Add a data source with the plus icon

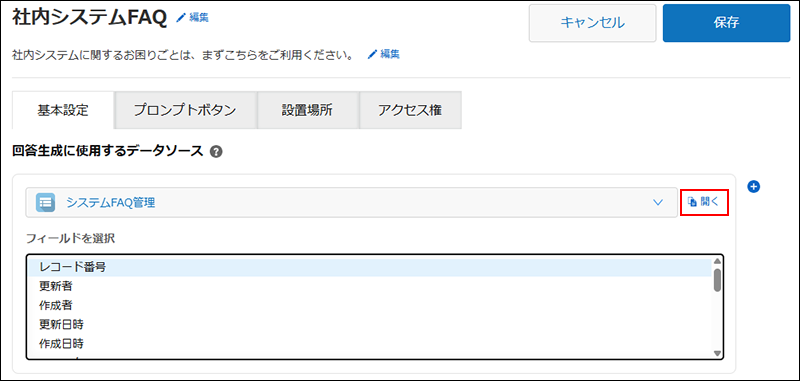pyautogui.click(x=754, y=187)
